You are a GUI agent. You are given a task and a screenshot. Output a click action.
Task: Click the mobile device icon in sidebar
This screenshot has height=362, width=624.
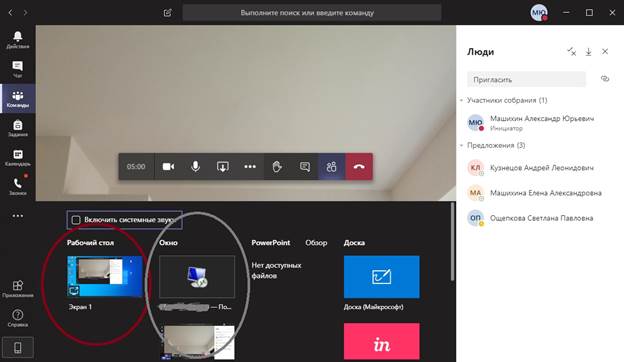(18, 348)
